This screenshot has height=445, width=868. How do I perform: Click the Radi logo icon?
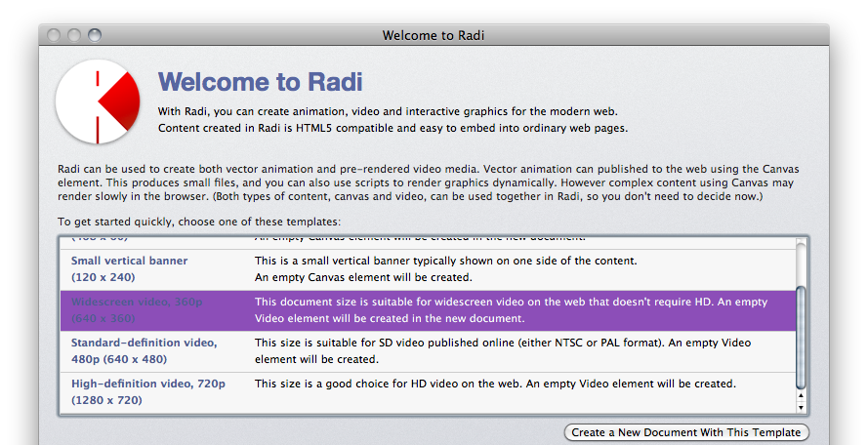(98, 101)
